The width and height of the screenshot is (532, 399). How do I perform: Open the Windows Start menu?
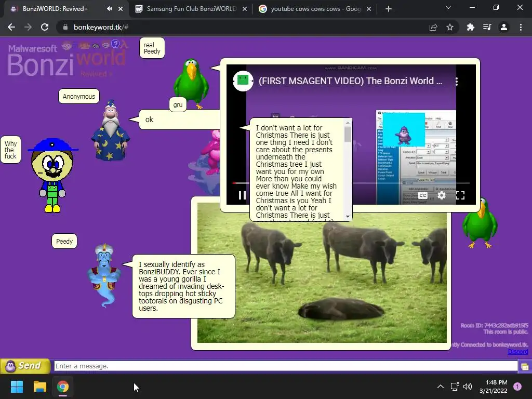(x=17, y=387)
